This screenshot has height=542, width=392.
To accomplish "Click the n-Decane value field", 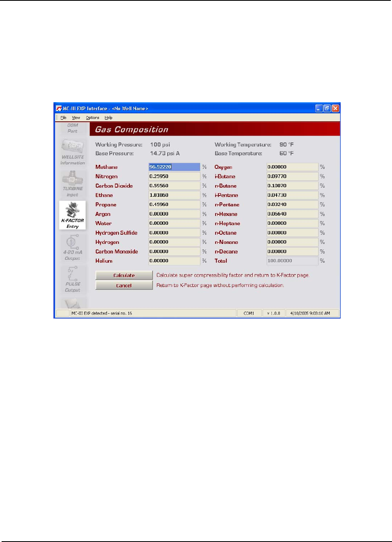I will click(293, 251).
